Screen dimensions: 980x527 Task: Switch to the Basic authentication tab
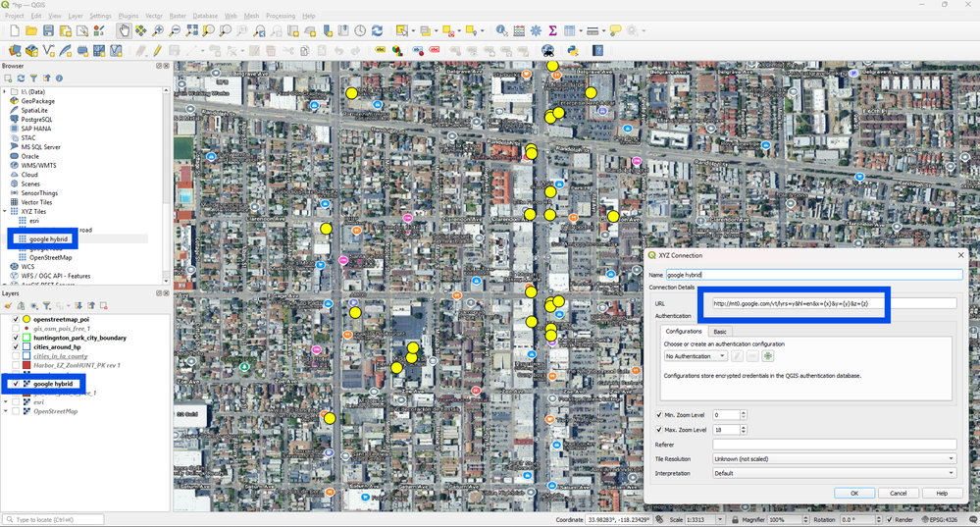pos(720,332)
